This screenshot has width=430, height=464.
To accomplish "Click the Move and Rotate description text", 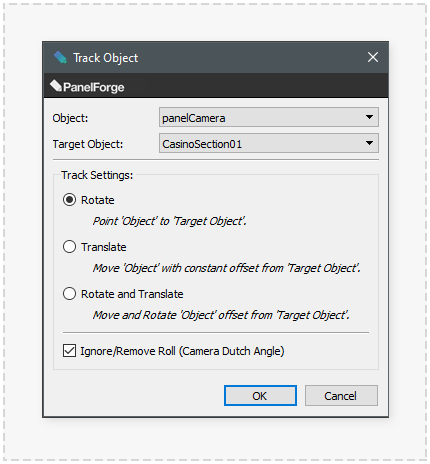I will click(221, 315).
